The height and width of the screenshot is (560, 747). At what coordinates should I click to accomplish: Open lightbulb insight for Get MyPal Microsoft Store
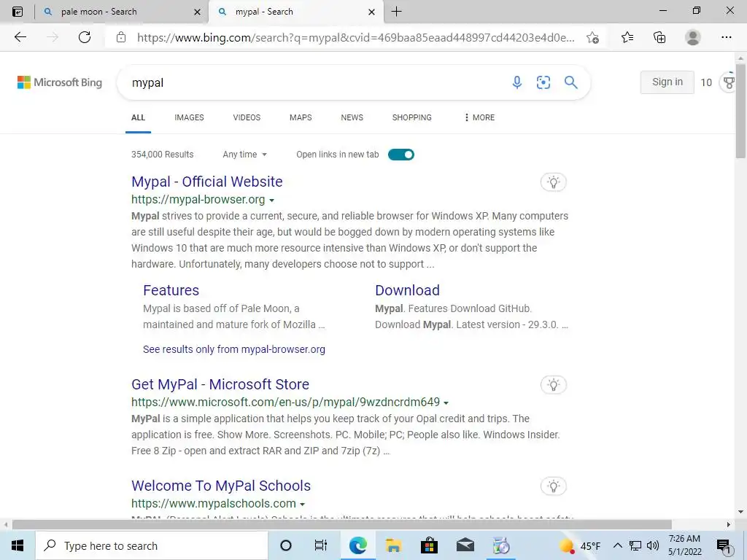(x=553, y=385)
